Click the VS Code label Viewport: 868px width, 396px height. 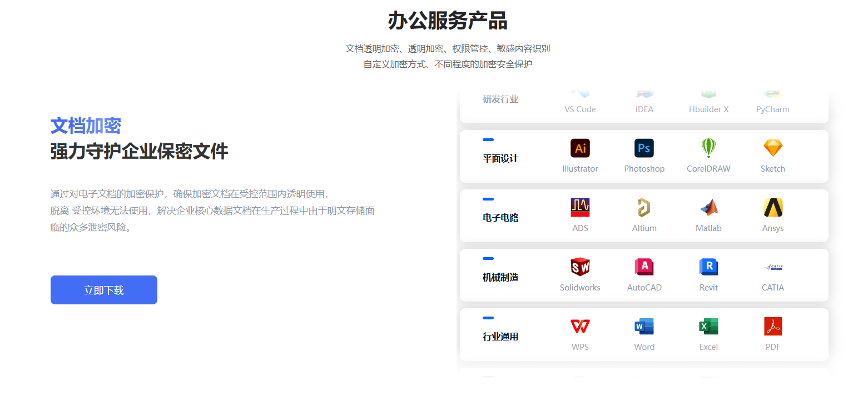pos(580,109)
